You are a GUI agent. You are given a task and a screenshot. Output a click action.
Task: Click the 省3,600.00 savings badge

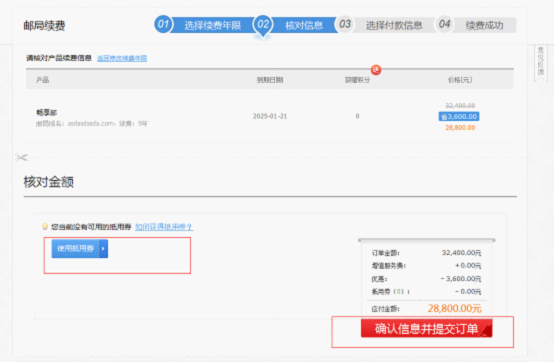pyautogui.click(x=459, y=116)
